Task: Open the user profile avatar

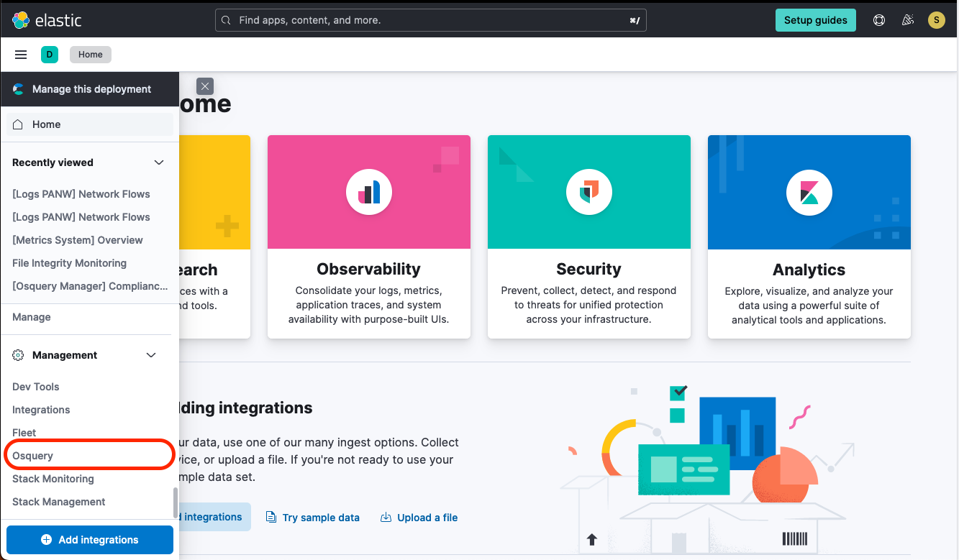Action: pos(936,19)
